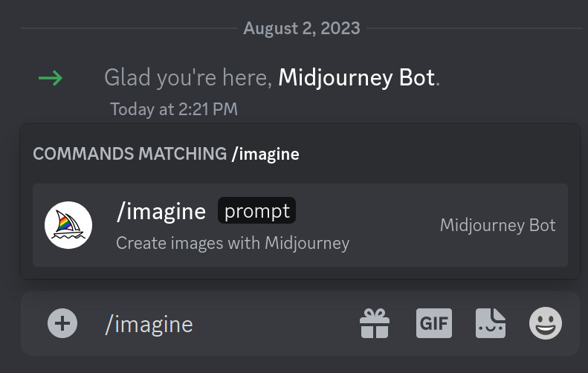Click the prompt option pill
588x373 pixels.
(257, 211)
